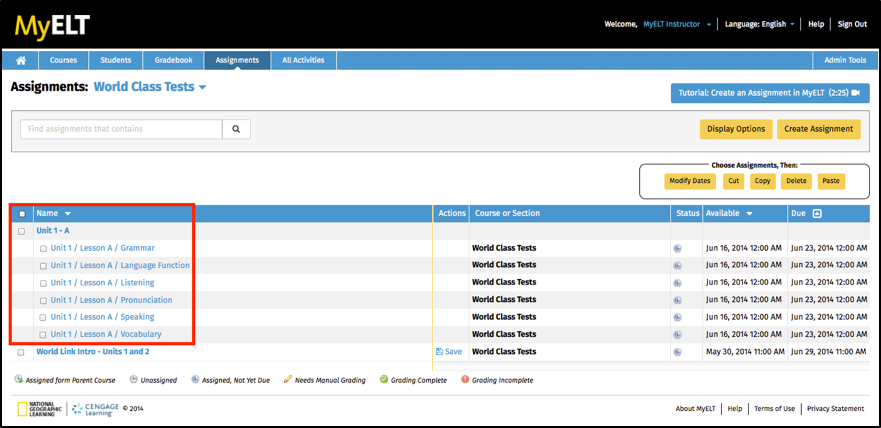
Task: Click the find assignments search field
Action: point(120,129)
